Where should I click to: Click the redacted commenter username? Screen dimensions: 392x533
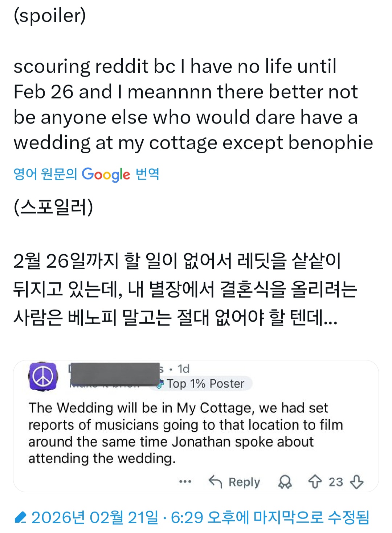(114, 373)
